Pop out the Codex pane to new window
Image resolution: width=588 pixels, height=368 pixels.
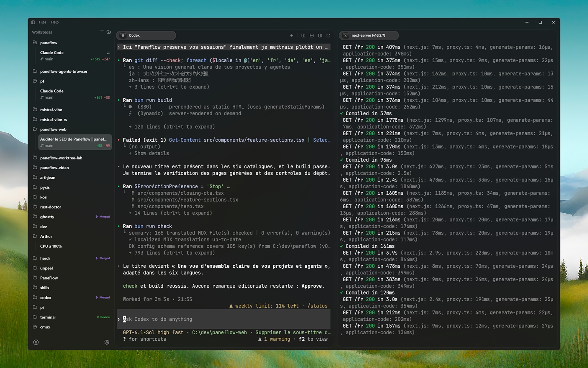tap(328, 35)
